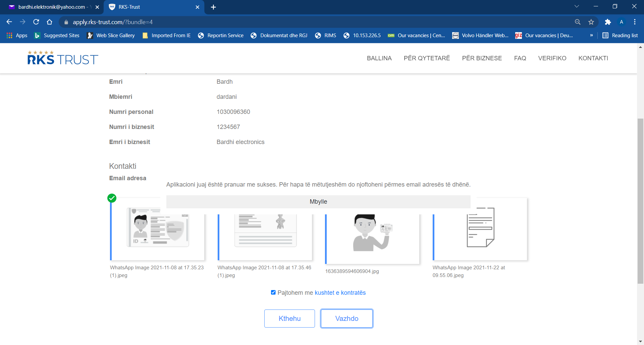Select the ID card document thumbnail

pyautogui.click(x=157, y=229)
